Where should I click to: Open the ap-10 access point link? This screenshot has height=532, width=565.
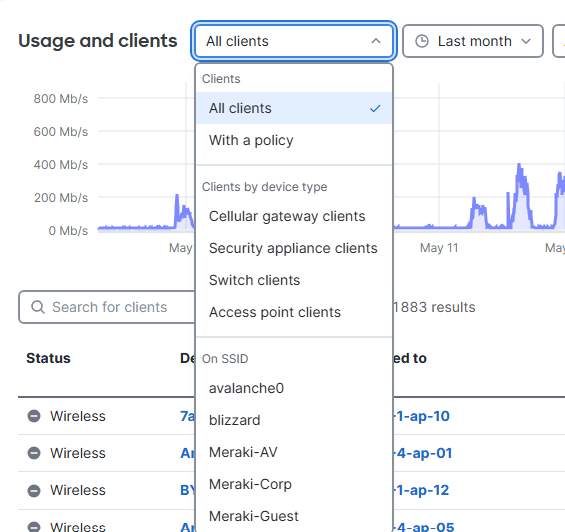[422, 416]
